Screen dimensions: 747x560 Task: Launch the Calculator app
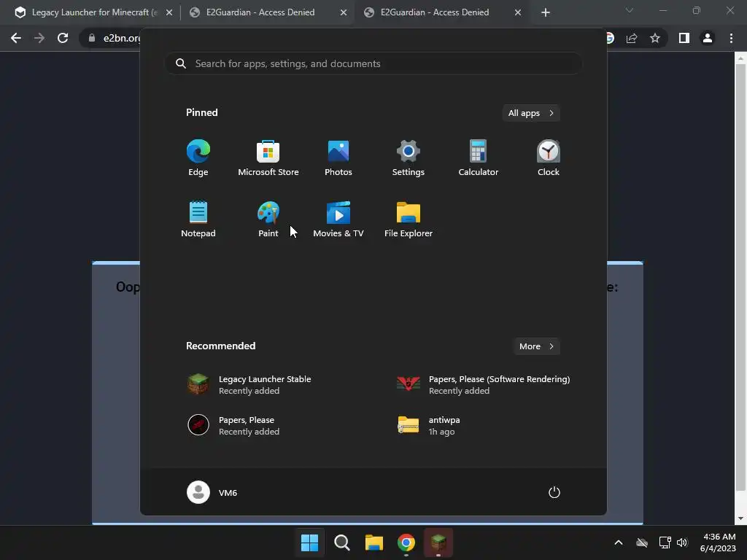point(479,158)
